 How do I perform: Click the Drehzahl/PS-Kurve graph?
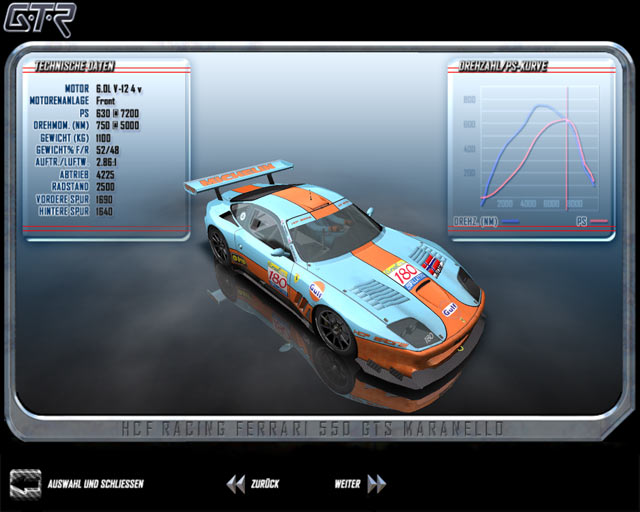[x=540, y=149]
